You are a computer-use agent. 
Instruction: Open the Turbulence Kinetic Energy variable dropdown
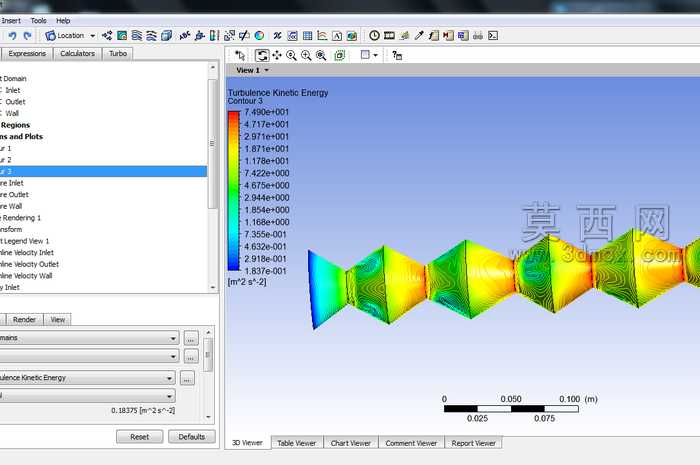pos(88,378)
